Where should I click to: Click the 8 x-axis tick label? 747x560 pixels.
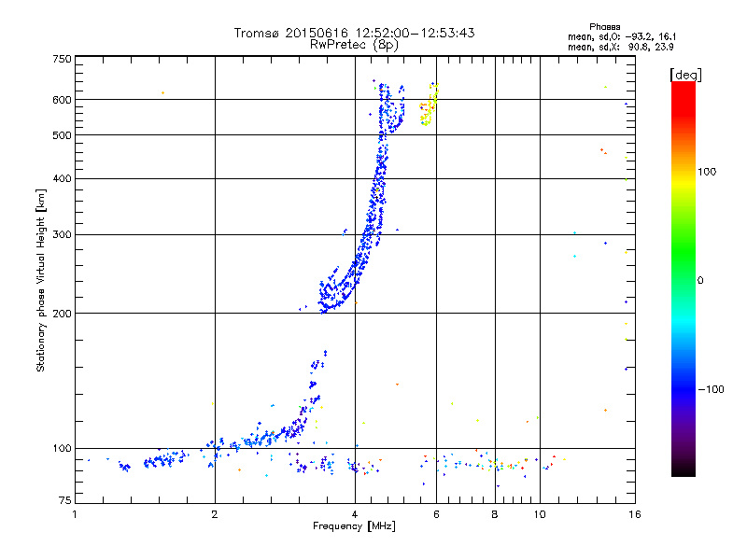[495, 514]
